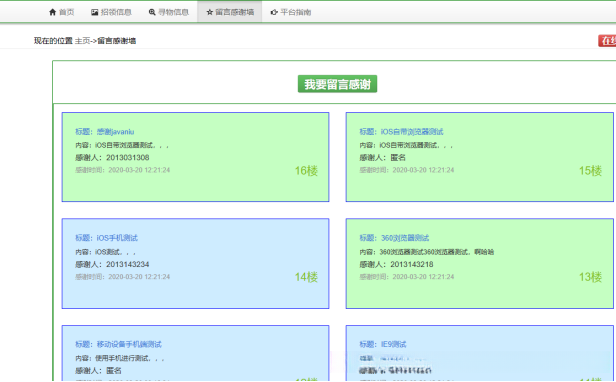Click thanker ID 2013143234
This screenshot has height=382, width=616.
(x=128, y=264)
